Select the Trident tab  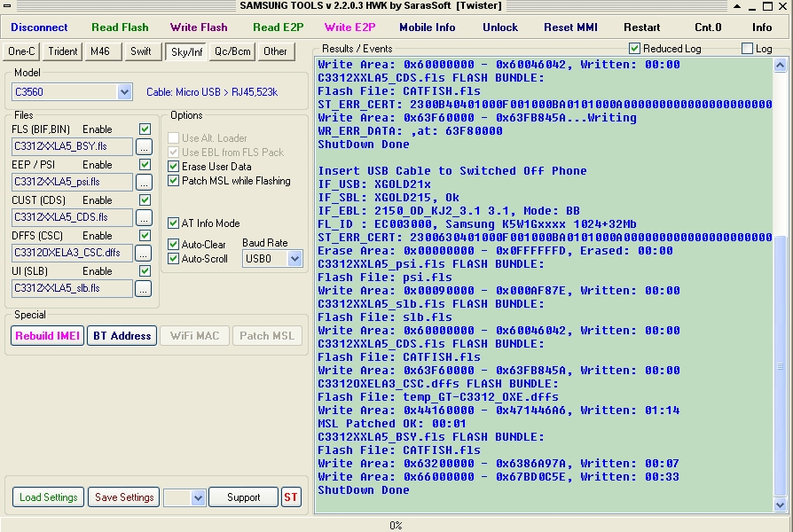[63, 51]
